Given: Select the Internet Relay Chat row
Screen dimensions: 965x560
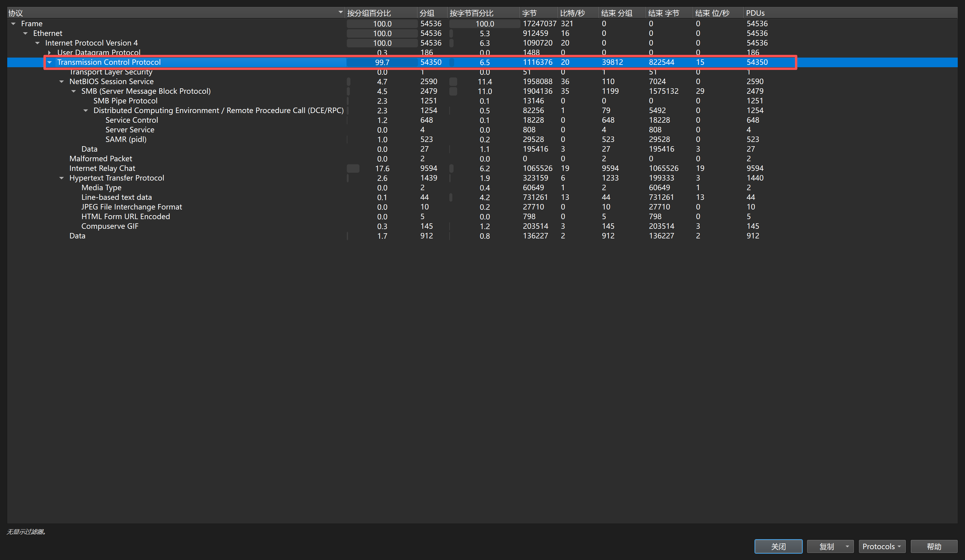Looking at the screenshot, I should point(102,168).
